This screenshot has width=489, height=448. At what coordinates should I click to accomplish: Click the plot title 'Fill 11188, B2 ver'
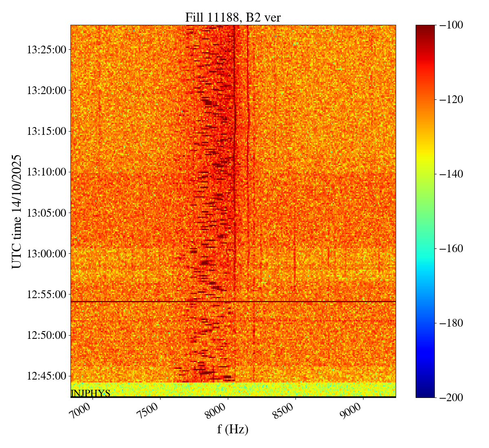pyautogui.click(x=233, y=17)
